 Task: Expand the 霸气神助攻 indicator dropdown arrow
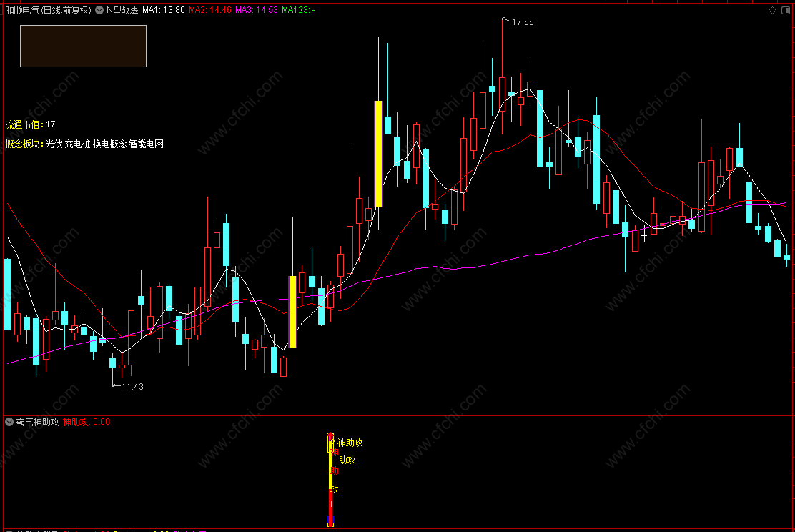(x=9, y=422)
